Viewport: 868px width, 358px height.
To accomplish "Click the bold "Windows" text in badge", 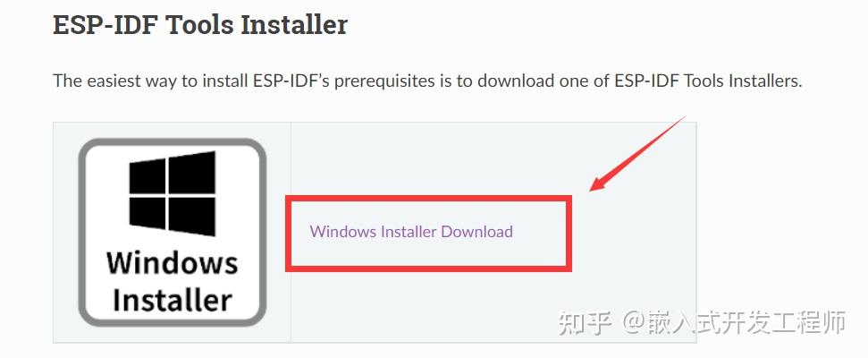I will pyautogui.click(x=173, y=263).
